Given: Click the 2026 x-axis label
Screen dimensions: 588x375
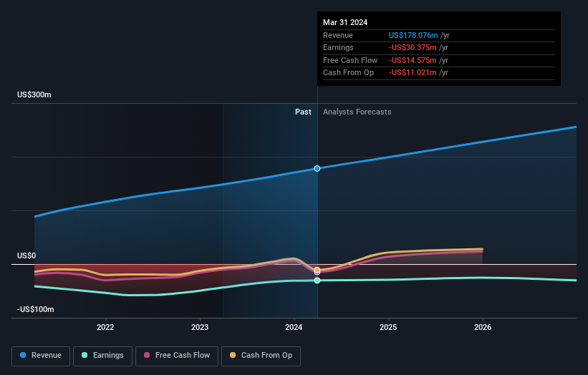Looking at the screenshot, I should click(x=483, y=327).
